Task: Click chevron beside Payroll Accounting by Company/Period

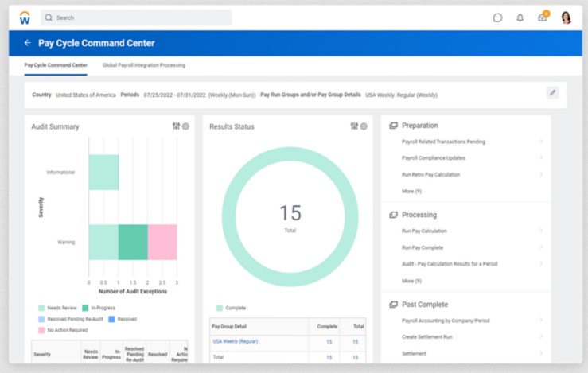Action: coord(541,321)
